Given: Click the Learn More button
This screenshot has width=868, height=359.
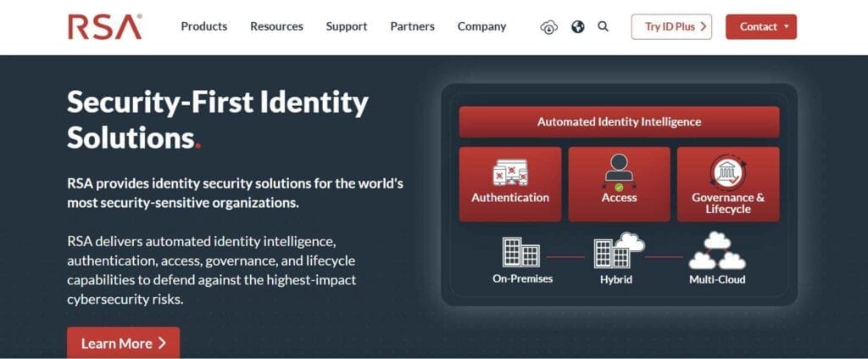Looking at the screenshot, I should click(124, 342).
